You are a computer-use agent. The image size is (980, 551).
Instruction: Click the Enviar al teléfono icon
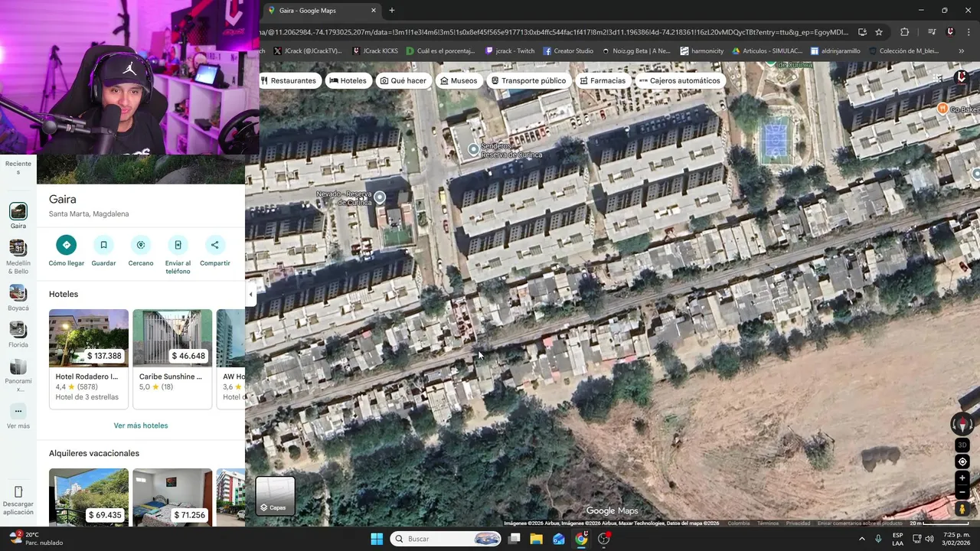[x=178, y=245]
